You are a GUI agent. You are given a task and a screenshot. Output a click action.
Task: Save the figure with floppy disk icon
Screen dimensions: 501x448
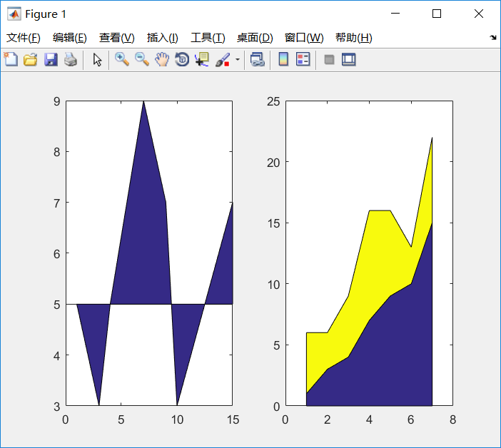point(51,59)
